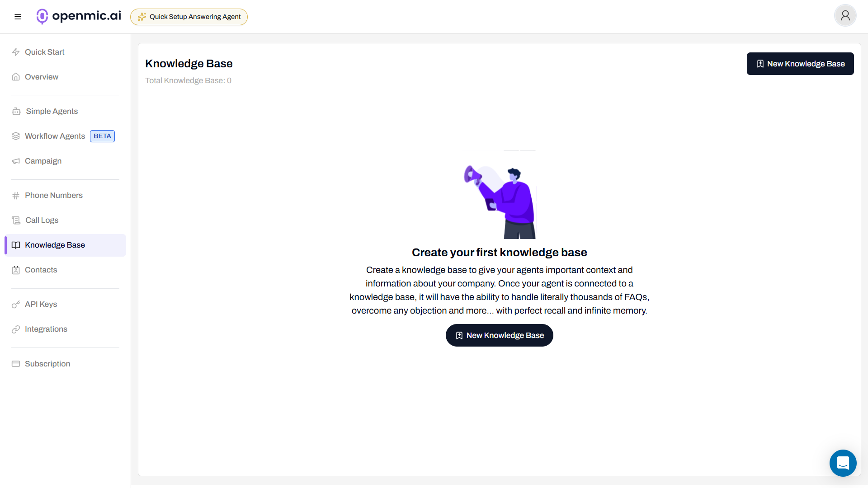Click the center New Knowledge Base button
This screenshot has width=868, height=488.
tap(499, 335)
